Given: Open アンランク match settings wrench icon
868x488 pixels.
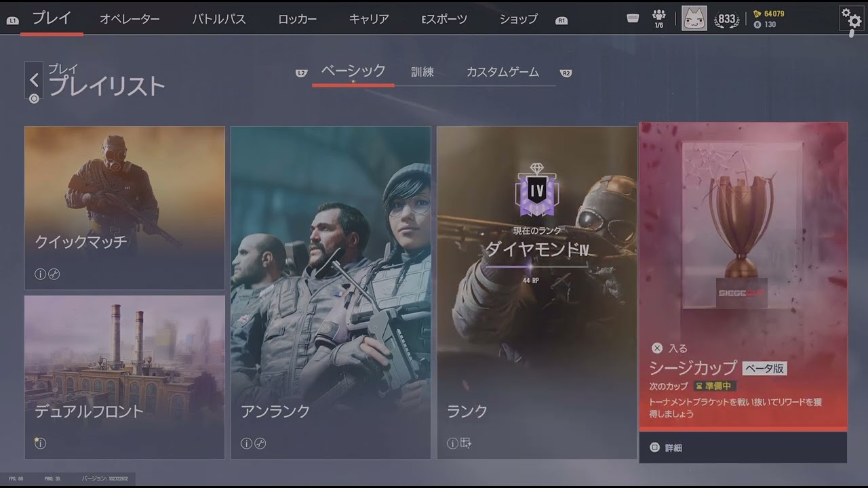Looking at the screenshot, I should pos(260,443).
